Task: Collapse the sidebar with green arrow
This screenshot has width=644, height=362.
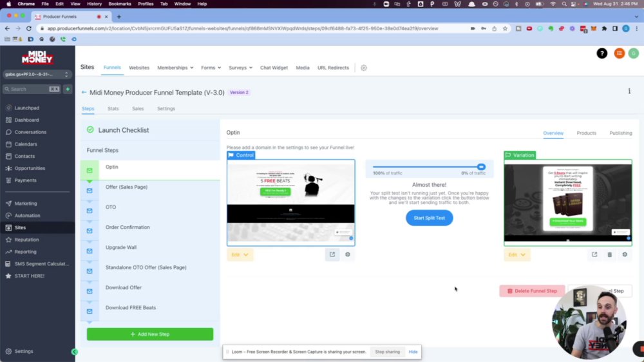Action: [x=74, y=352]
